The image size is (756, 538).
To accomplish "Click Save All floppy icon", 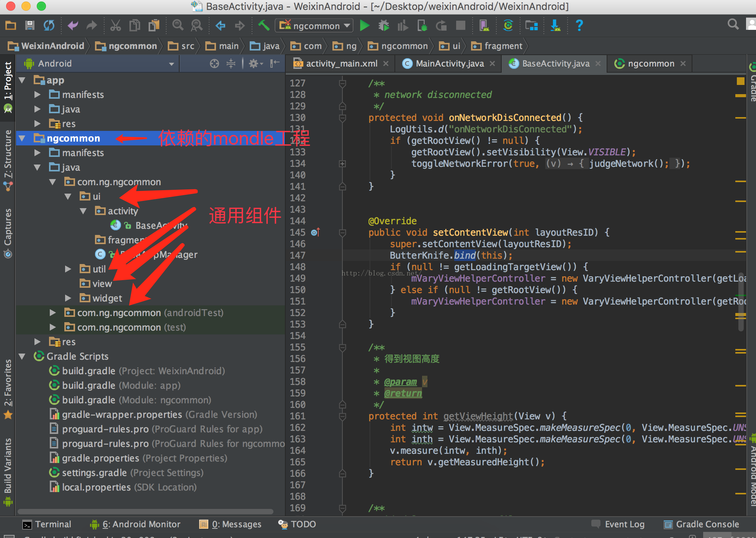I will point(29,26).
